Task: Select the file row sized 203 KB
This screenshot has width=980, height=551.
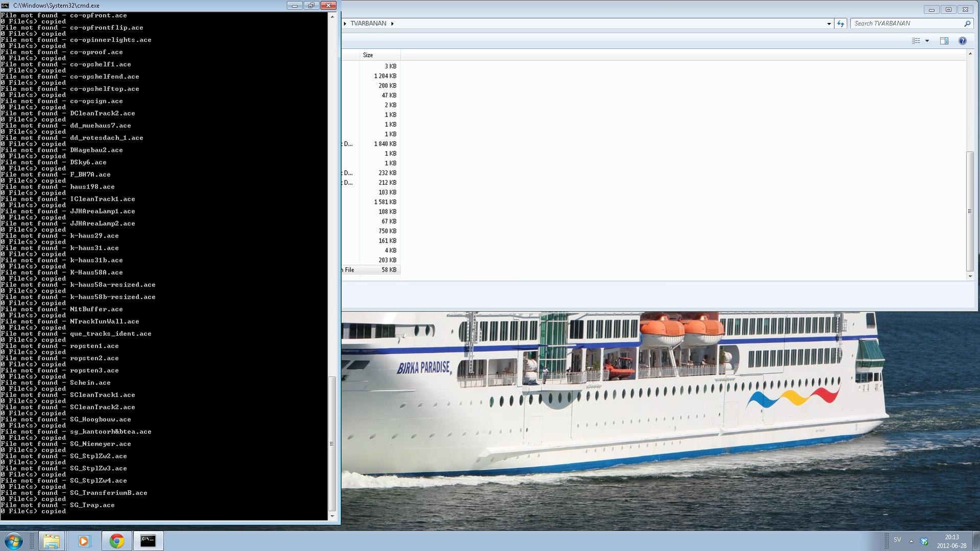Action: pos(371,260)
